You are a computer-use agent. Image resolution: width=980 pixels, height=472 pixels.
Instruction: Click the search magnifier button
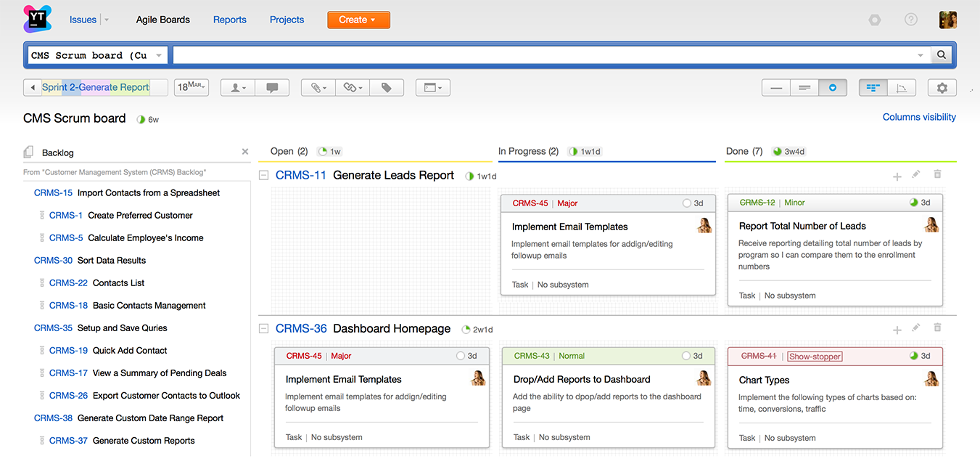[942, 55]
